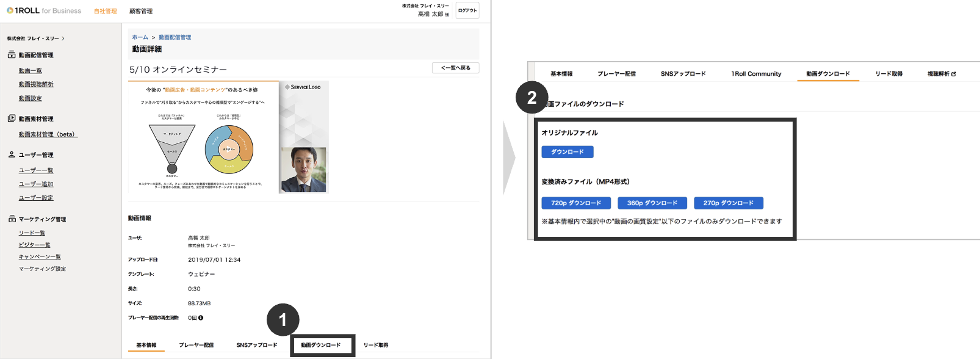Click the マーケティング管理 sidebar icon
Image resolution: width=980 pixels, height=359 pixels.
[x=12, y=219]
